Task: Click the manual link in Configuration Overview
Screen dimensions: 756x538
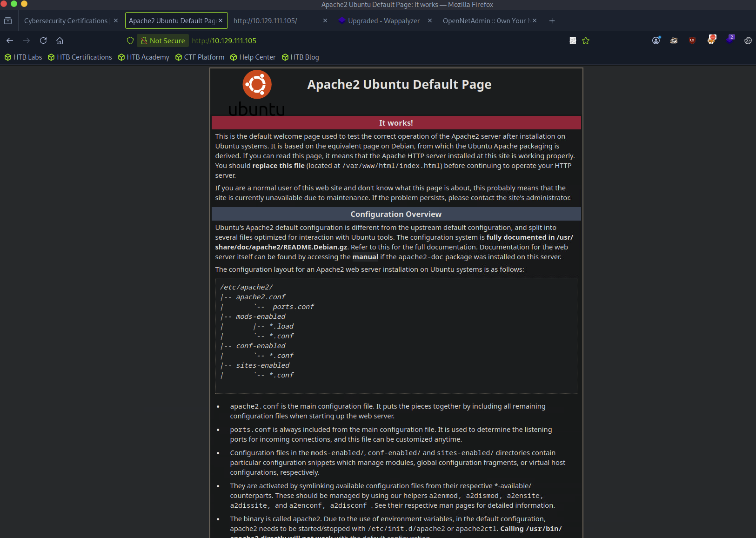Action: 365,257
